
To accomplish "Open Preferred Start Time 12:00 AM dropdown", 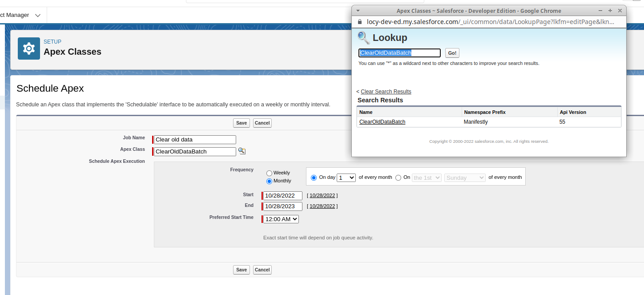I will pyautogui.click(x=281, y=219).
